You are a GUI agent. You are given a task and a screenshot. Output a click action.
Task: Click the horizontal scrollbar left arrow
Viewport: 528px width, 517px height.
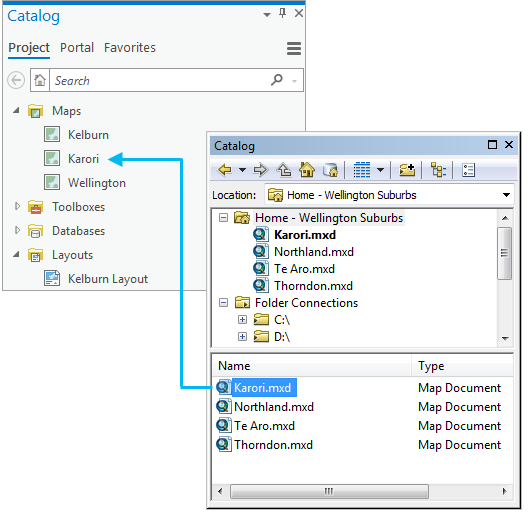click(x=220, y=491)
